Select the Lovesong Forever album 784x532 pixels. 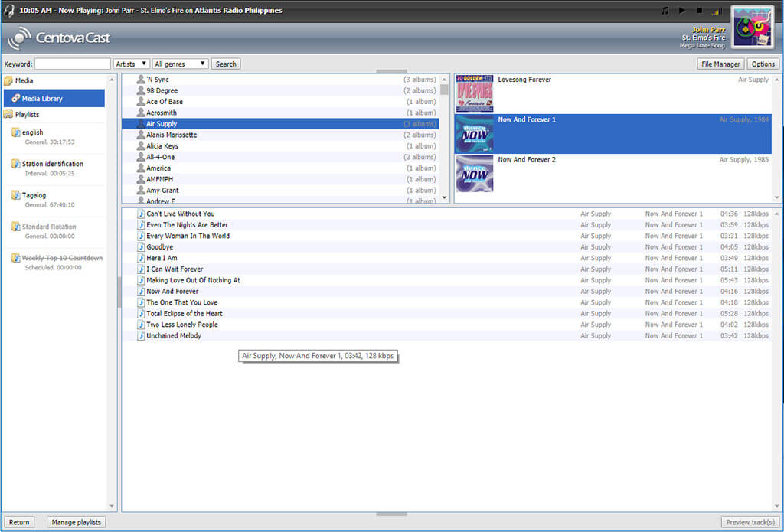point(613,93)
